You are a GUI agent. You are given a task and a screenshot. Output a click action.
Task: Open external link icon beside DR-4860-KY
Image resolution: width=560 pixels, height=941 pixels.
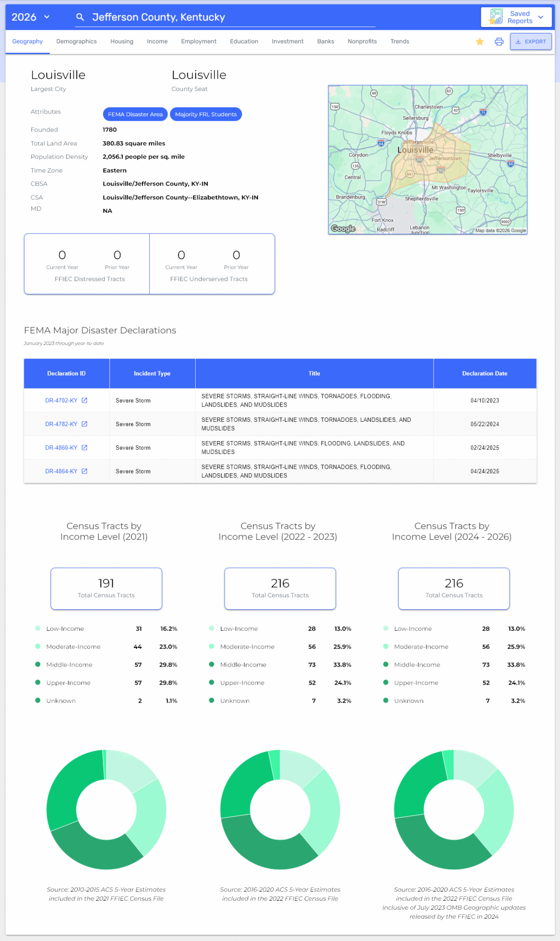(85, 448)
